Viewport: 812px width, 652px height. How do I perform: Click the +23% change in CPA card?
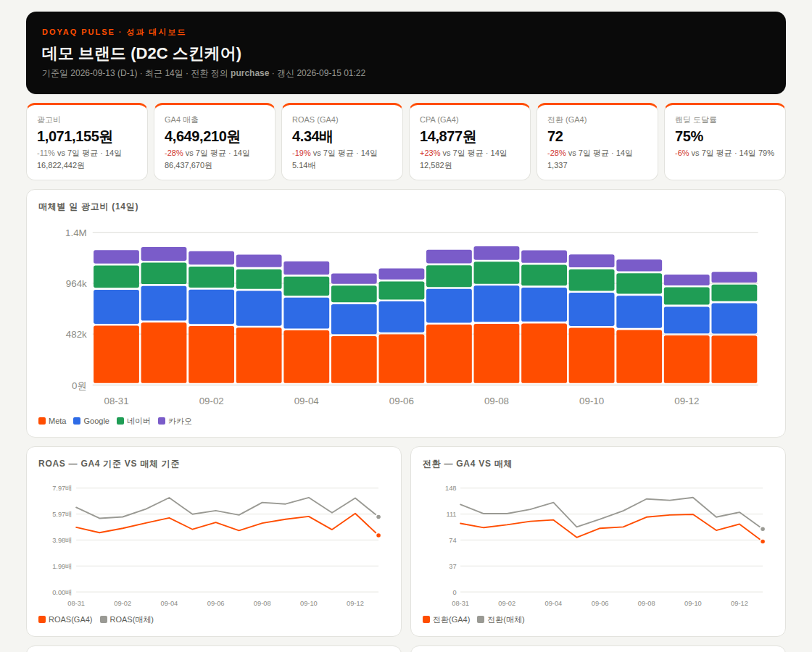pos(430,153)
